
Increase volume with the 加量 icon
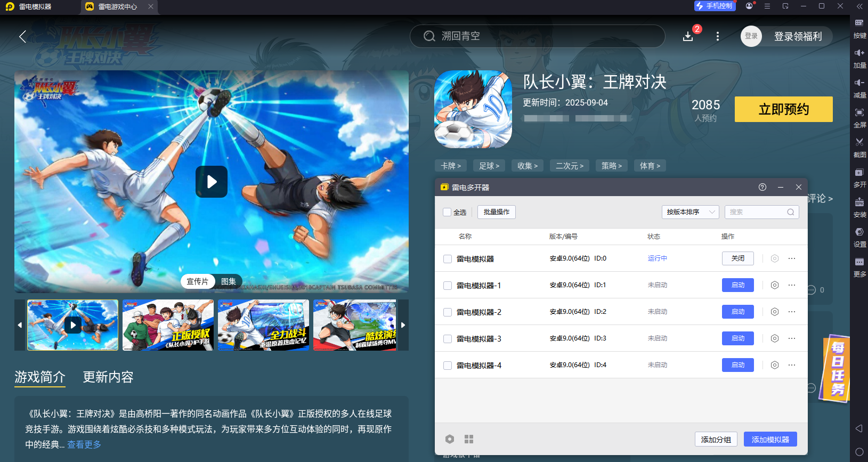(x=859, y=53)
